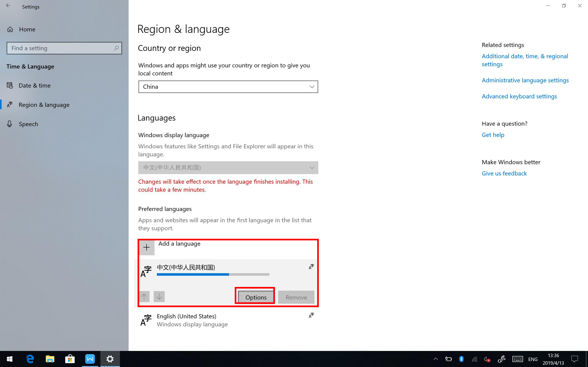Go to Date & time section

[x=34, y=85]
